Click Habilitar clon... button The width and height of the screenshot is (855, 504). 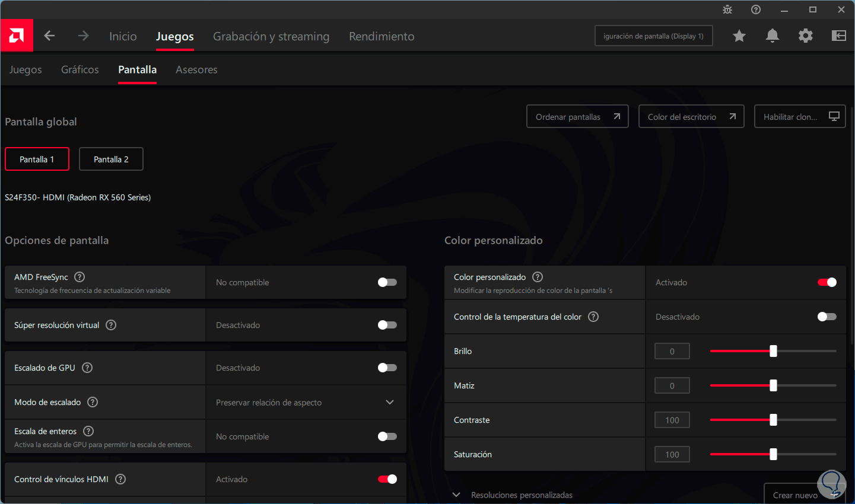click(x=800, y=116)
